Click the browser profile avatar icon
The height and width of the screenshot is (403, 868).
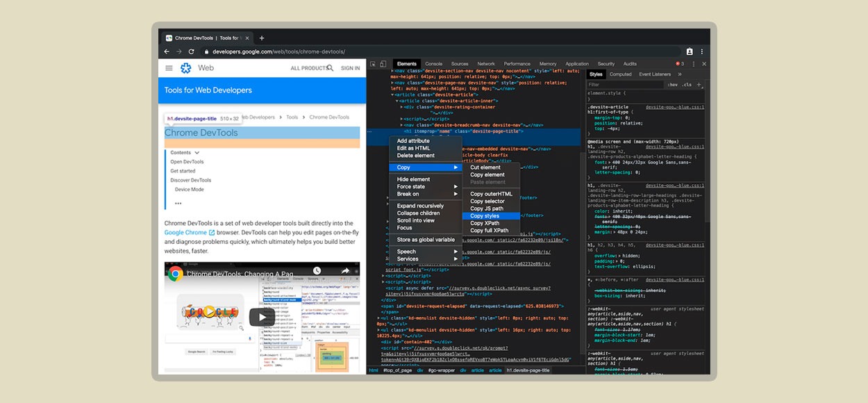[690, 51]
